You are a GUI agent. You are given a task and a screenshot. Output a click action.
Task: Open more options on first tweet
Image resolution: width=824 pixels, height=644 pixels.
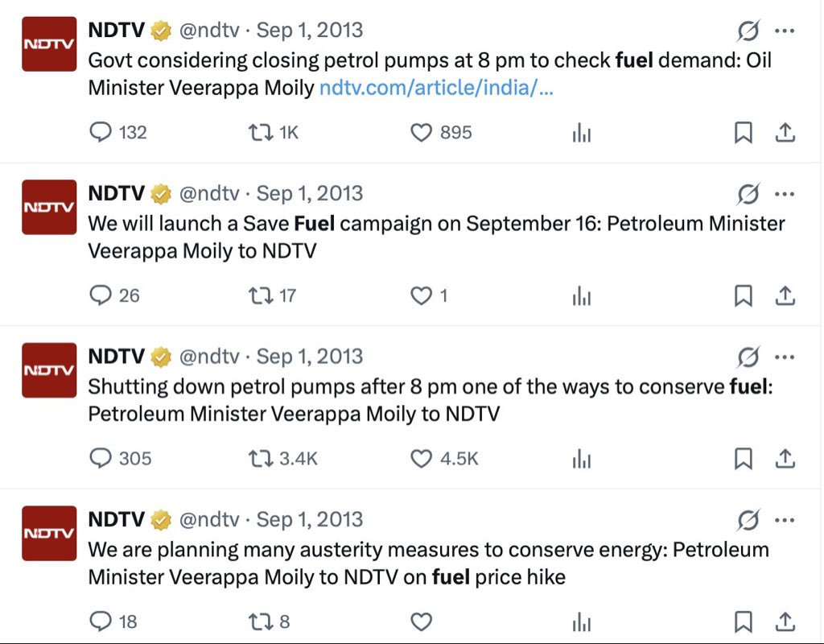pos(785,31)
